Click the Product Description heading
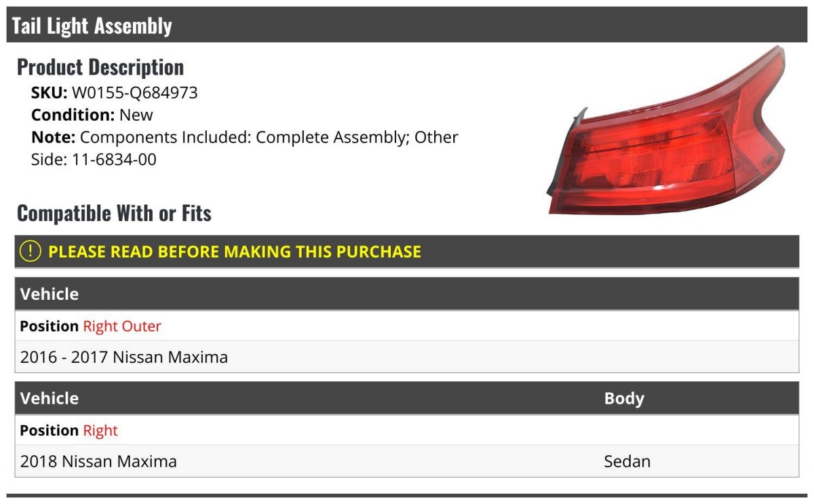The height and width of the screenshot is (504, 814). 100,67
